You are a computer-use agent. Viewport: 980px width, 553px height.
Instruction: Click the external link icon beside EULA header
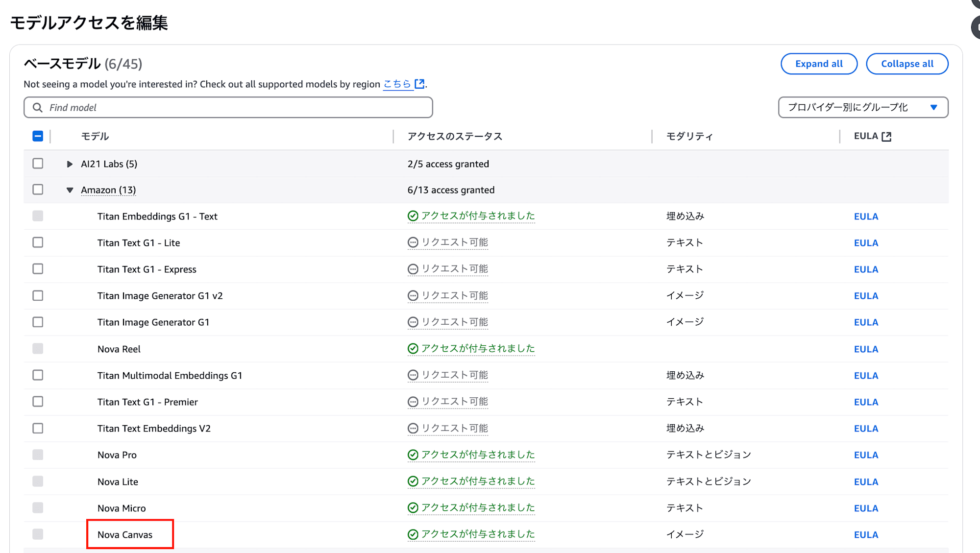click(886, 137)
